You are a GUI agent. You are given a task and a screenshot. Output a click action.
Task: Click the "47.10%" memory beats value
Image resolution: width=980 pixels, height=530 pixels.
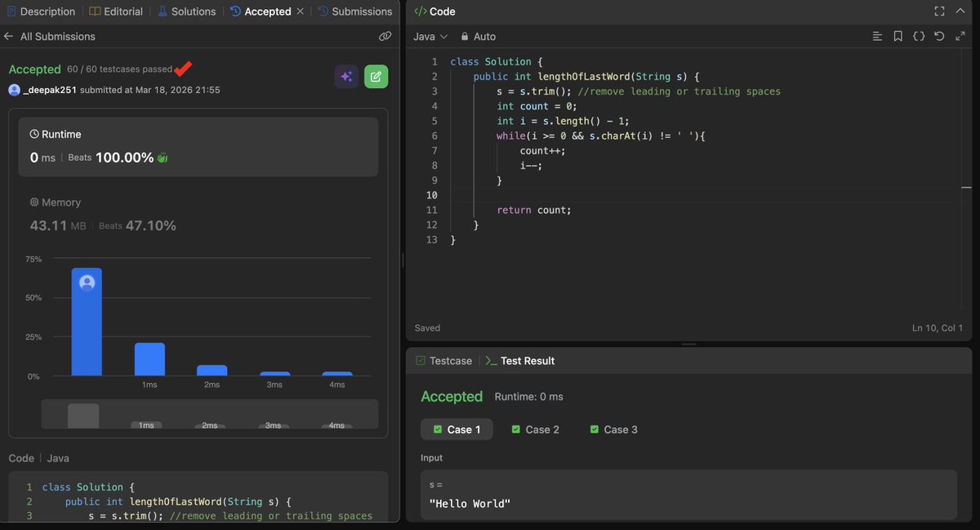point(151,225)
